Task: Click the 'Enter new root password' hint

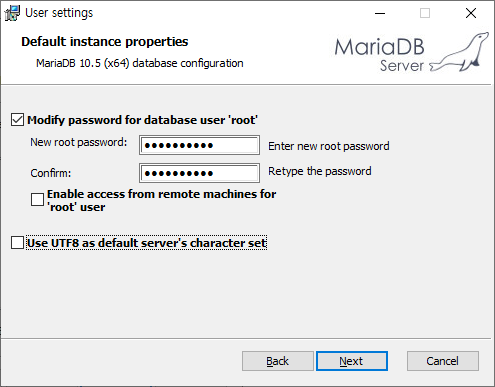Action: click(x=329, y=146)
